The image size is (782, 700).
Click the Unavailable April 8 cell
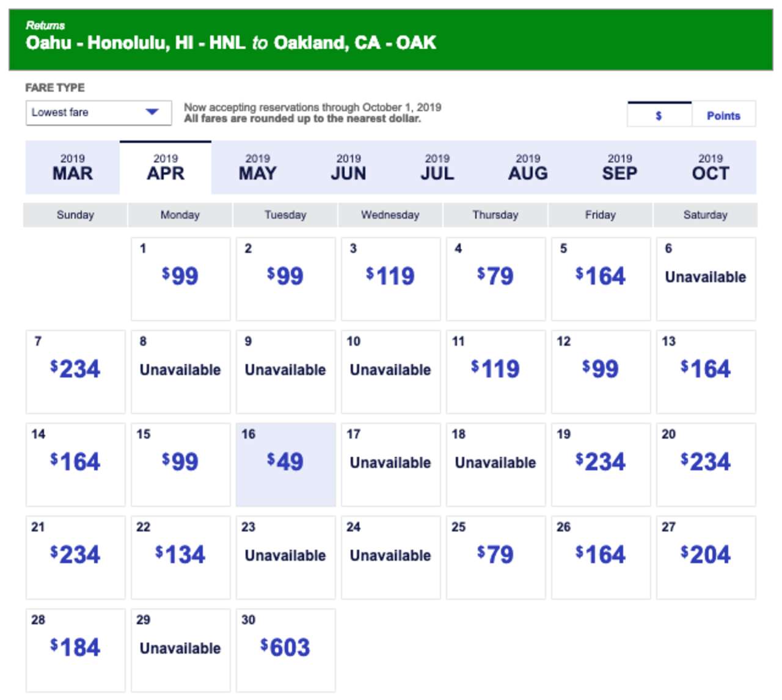tap(181, 372)
